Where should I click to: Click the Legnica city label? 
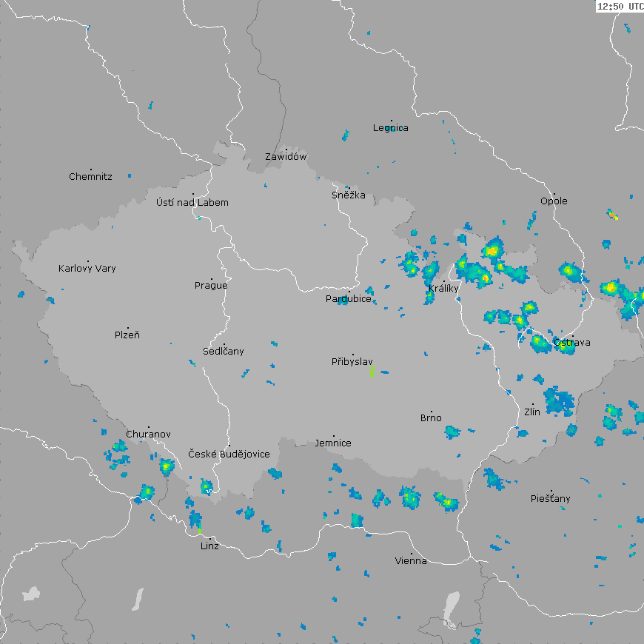(391, 128)
